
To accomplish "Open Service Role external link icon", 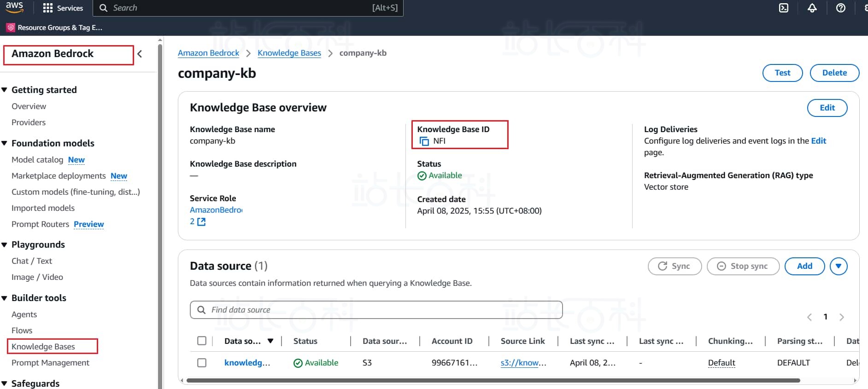I will pos(201,222).
